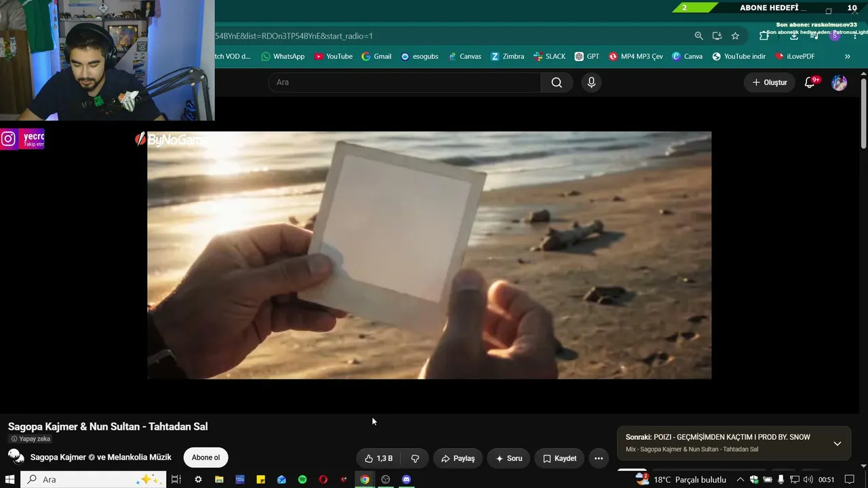Open Discord from the taskbar
Image resolution: width=868 pixels, height=488 pixels.
pos(406,479)
